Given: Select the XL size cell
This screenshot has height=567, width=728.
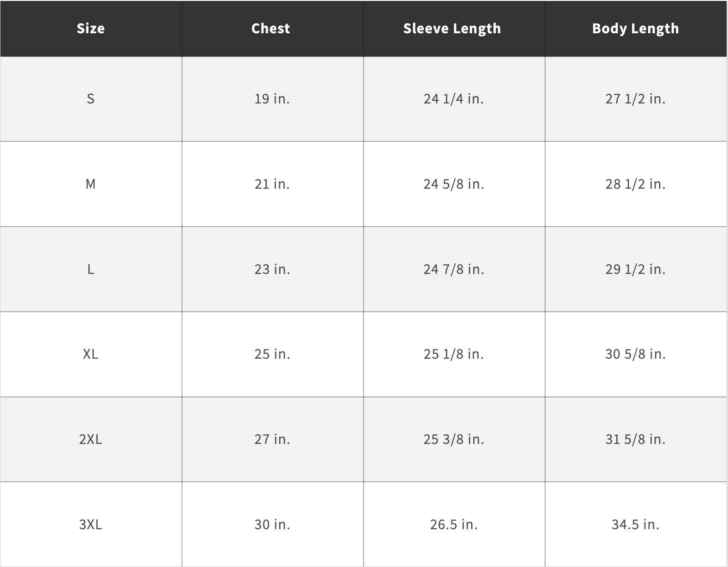Looking at the screenshot, I should [x=91, y=354].
